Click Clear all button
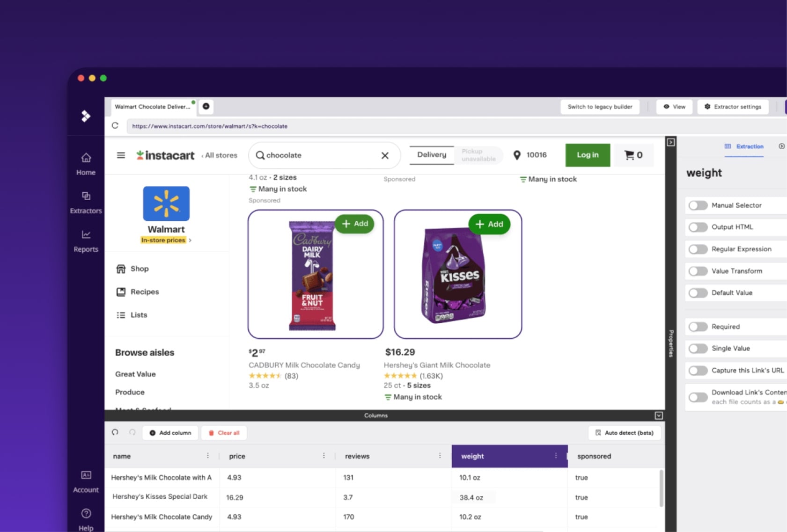The image size is (787, 532). [x=224, y=433]
